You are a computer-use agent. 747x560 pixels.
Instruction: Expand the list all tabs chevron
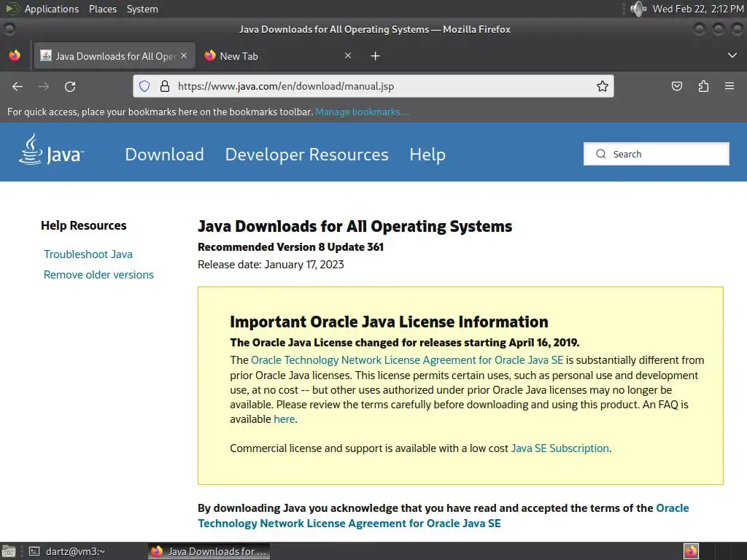(732, 55)
